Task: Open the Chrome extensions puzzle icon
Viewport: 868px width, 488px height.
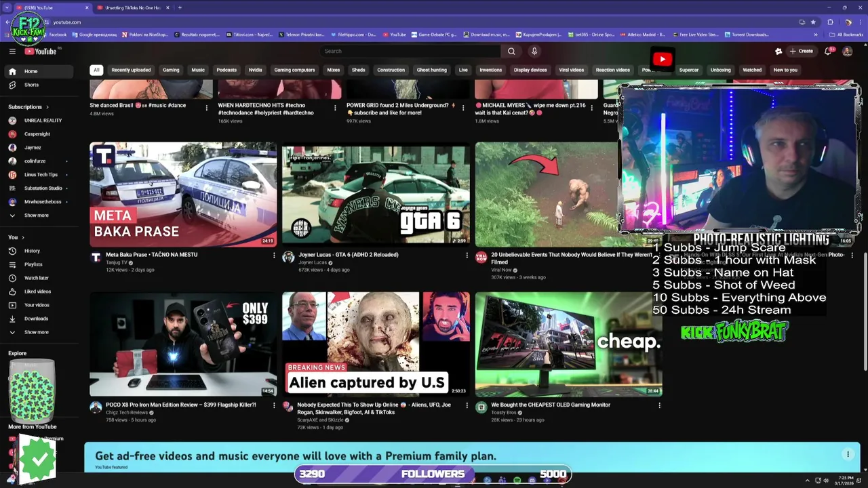Action: (830, 22)
